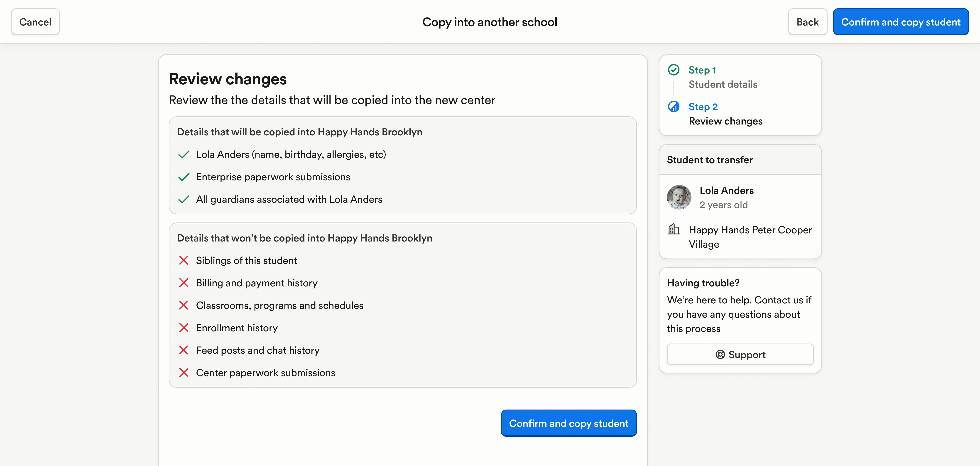Click the red X beside Feed posts and chat history
This screenshot has width=980, height=466.
pyautogui.click(x=184, y=350)
